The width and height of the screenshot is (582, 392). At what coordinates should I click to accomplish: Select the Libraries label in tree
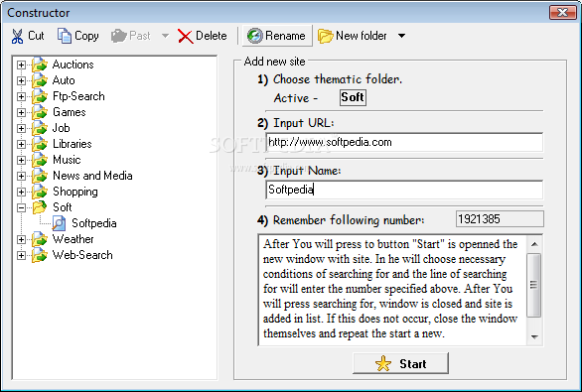click(73, 144)
